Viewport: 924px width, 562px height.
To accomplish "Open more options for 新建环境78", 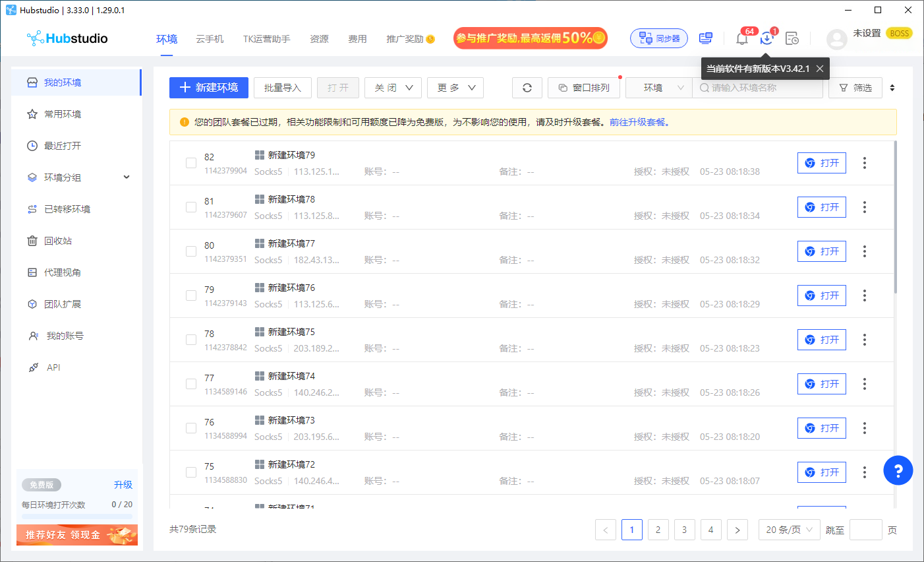I will coord(865,207).
